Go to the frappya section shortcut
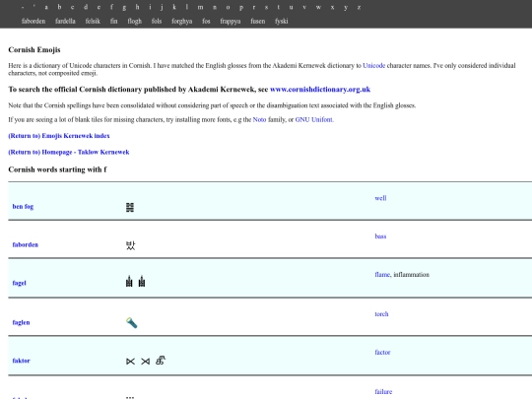 tap(230, 22)
